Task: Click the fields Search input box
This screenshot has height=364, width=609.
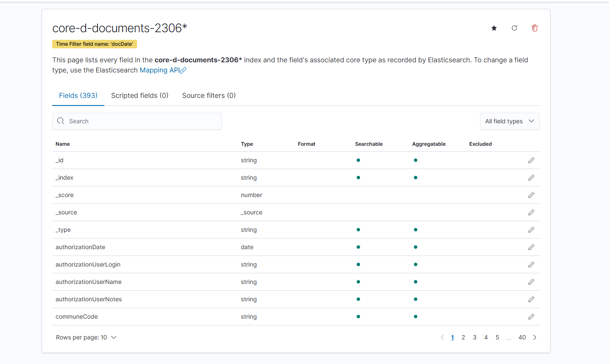Action: (x=137, y=121)
